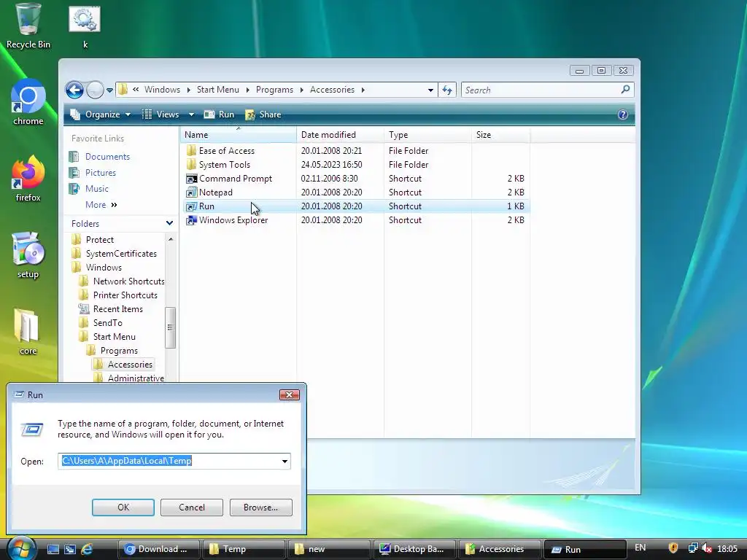The image size is (747, 560).
Task: Open the Run dialog command history dropdown
Action: [x=285, y=461]
